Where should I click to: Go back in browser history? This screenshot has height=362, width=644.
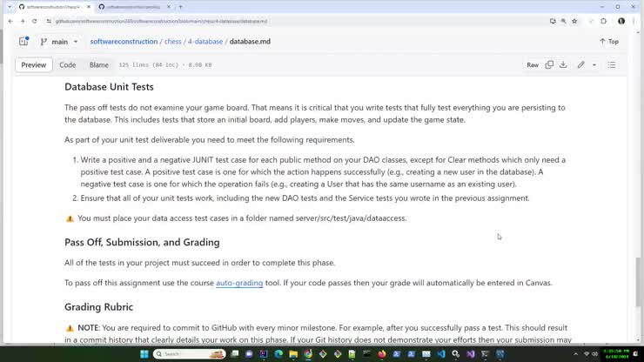10,21
